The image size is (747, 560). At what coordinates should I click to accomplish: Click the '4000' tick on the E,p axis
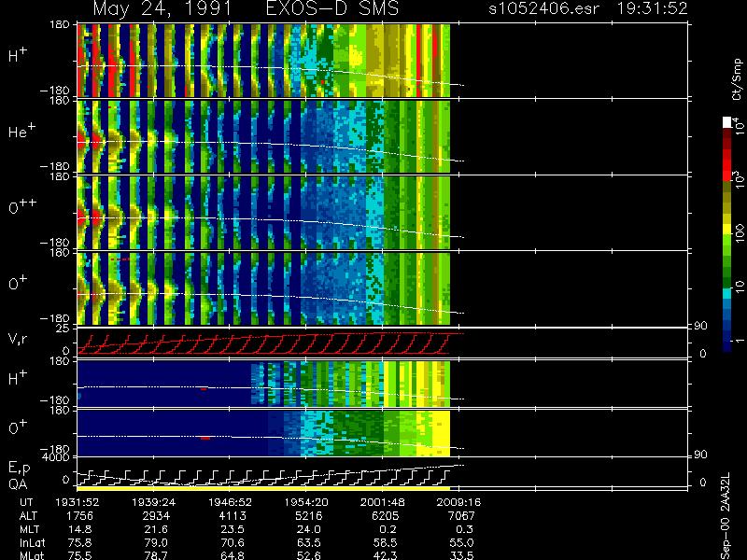pyautogui.click(x=57, y=457)
